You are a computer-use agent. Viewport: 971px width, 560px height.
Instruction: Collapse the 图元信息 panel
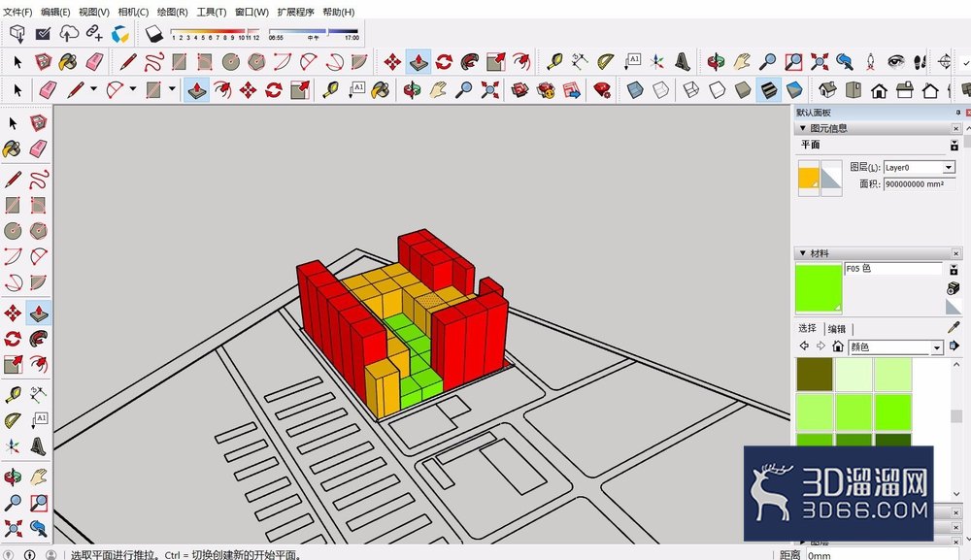click(x=803, y=128)
